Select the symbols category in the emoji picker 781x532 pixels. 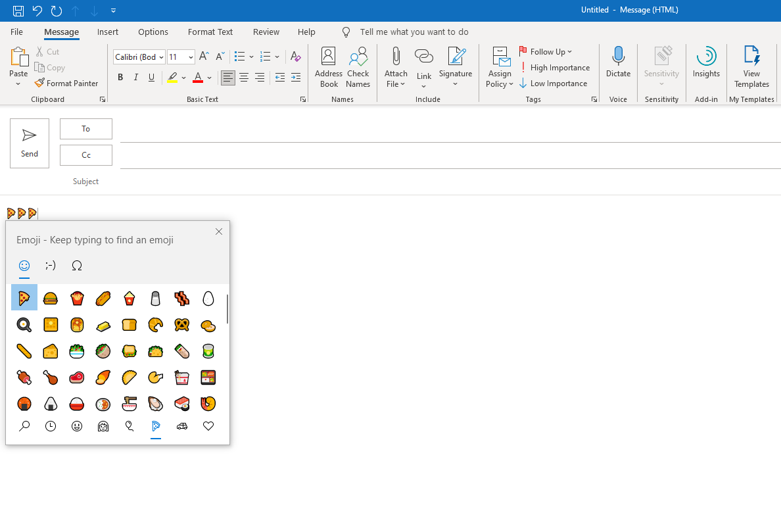point(76,266)
